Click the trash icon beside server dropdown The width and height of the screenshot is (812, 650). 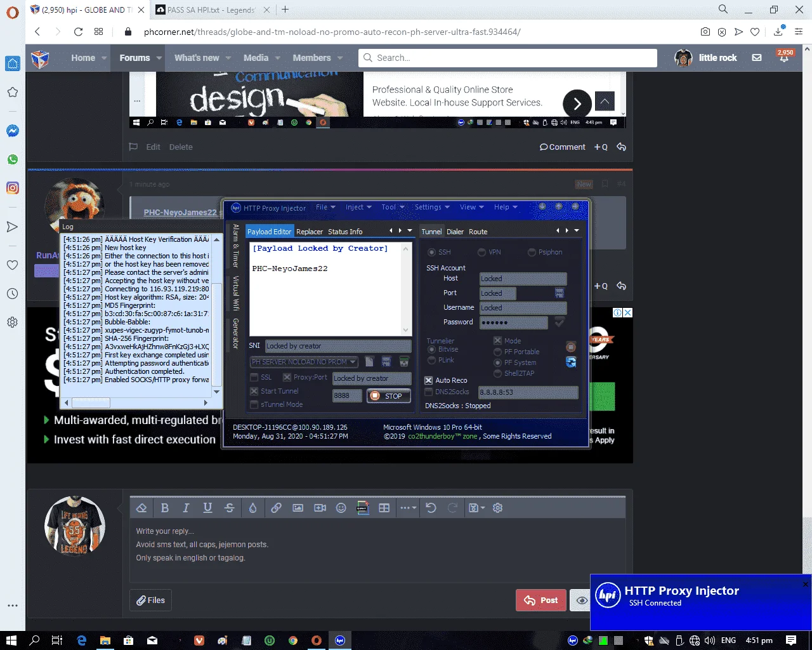(x=403, y=362)
